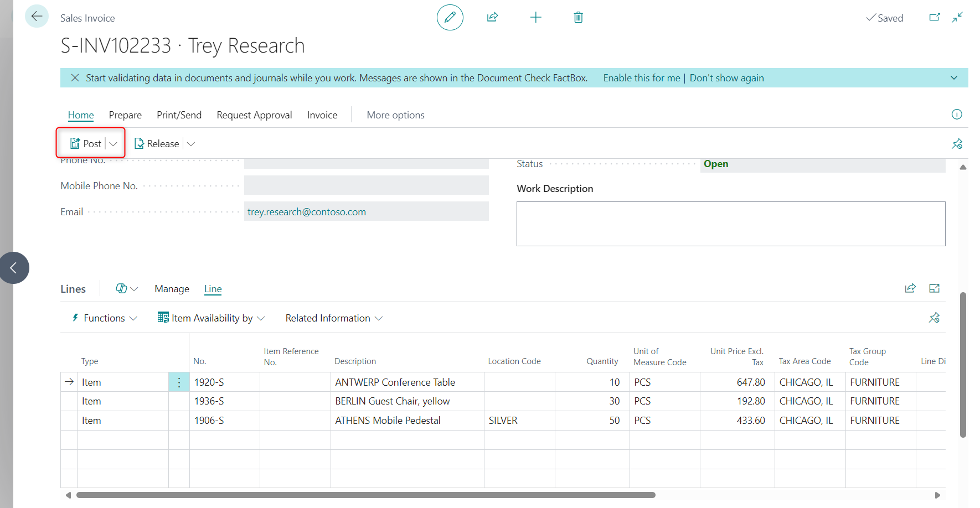Open the Copilot icon dropdown in Lines
This screenshot has height=508, width=980.
tap(127, 289)
